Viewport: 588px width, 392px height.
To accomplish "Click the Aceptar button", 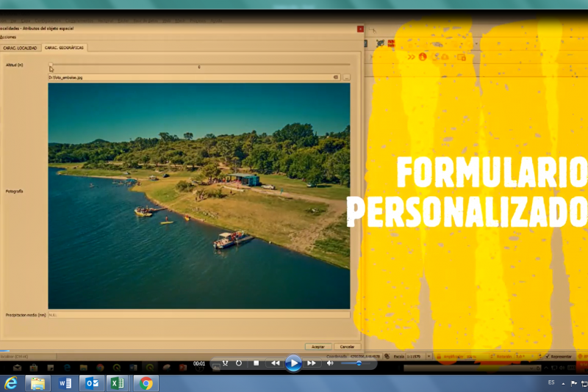I will [x=318, y=346].
